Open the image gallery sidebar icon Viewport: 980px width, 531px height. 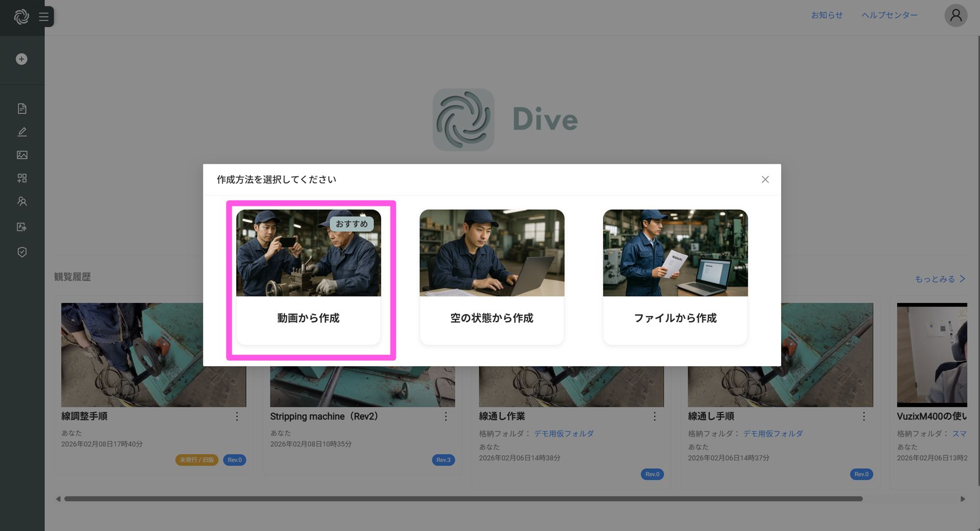pyautogui.click(x=22, y=155)
